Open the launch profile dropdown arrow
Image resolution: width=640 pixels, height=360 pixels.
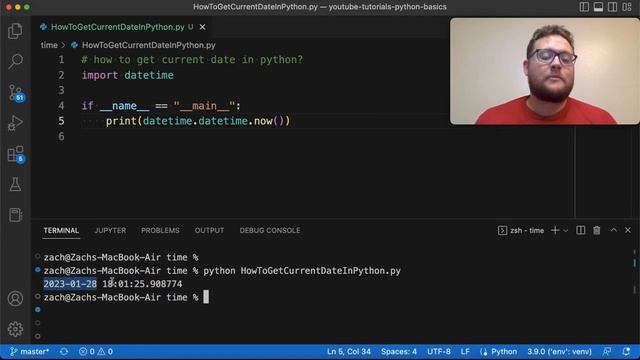point(566,231)
